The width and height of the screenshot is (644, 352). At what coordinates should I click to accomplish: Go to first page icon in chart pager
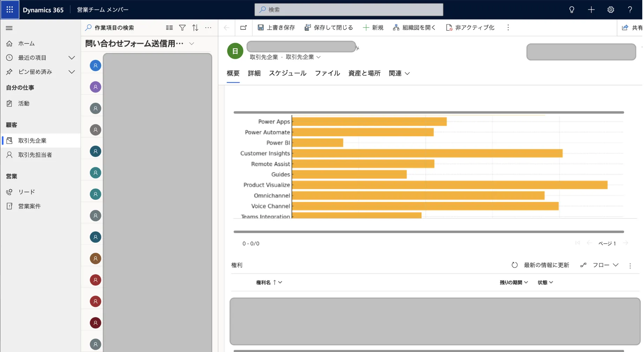(578, 243)
